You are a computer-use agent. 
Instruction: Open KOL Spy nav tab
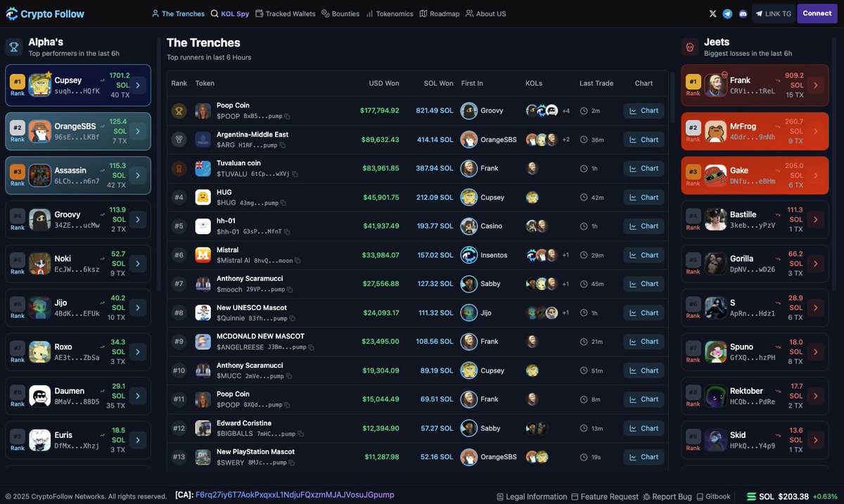230,13
